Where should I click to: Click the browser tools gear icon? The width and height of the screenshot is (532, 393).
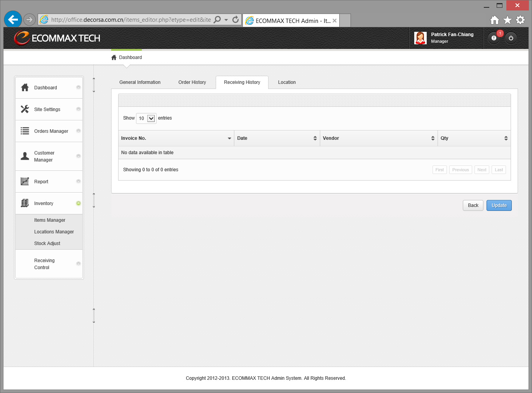click(520, 20)
